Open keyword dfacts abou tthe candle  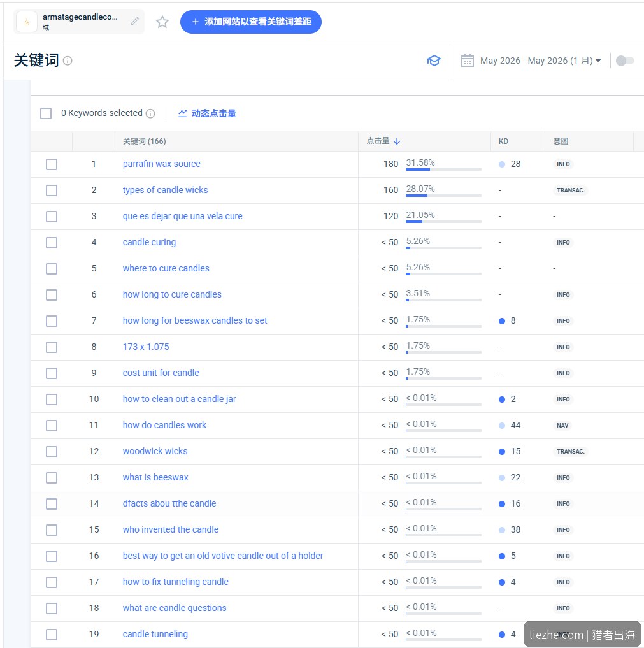coord(169,504)
